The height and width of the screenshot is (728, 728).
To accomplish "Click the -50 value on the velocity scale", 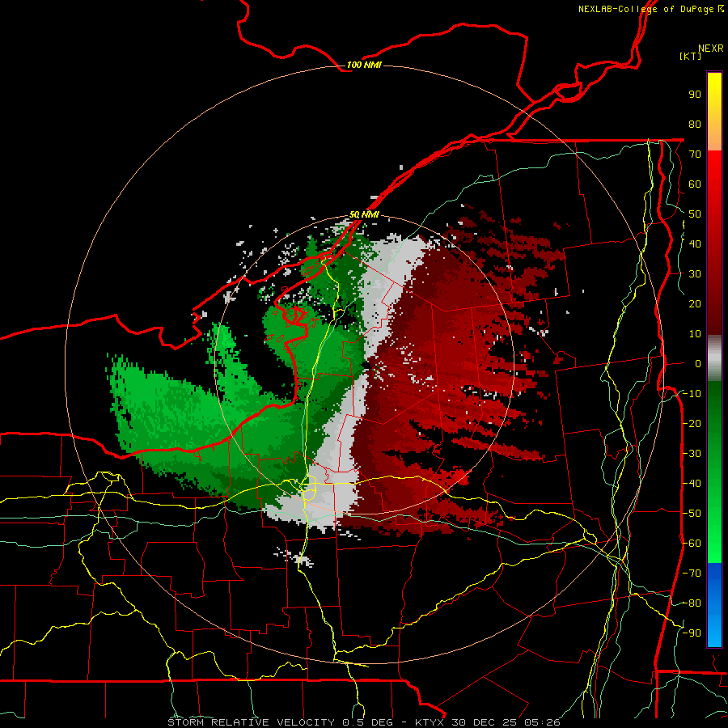I will (692, 513).
